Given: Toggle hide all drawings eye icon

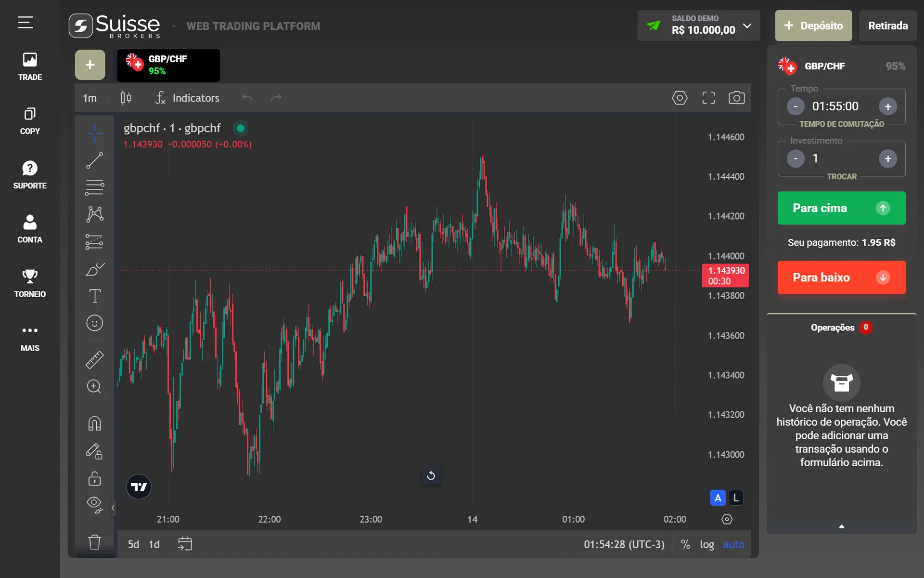Looking at the screenshot, I should [x=94, y=504].
